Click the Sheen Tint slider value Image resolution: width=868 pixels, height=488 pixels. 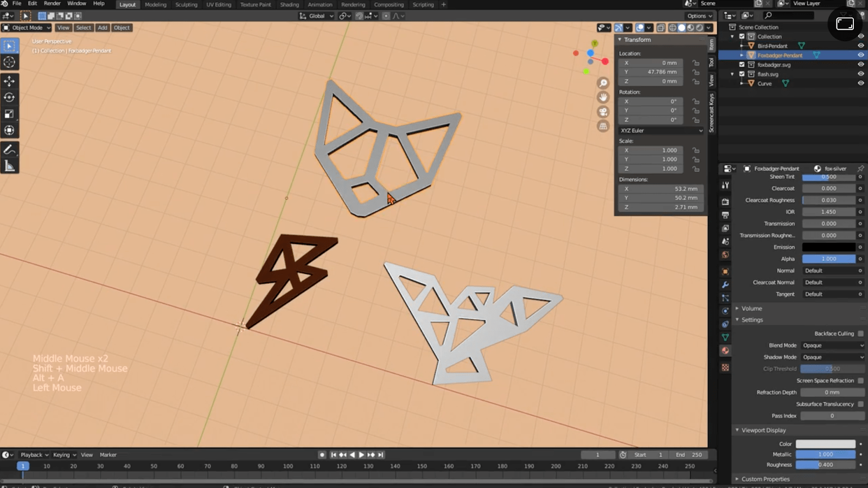point(828,177)
